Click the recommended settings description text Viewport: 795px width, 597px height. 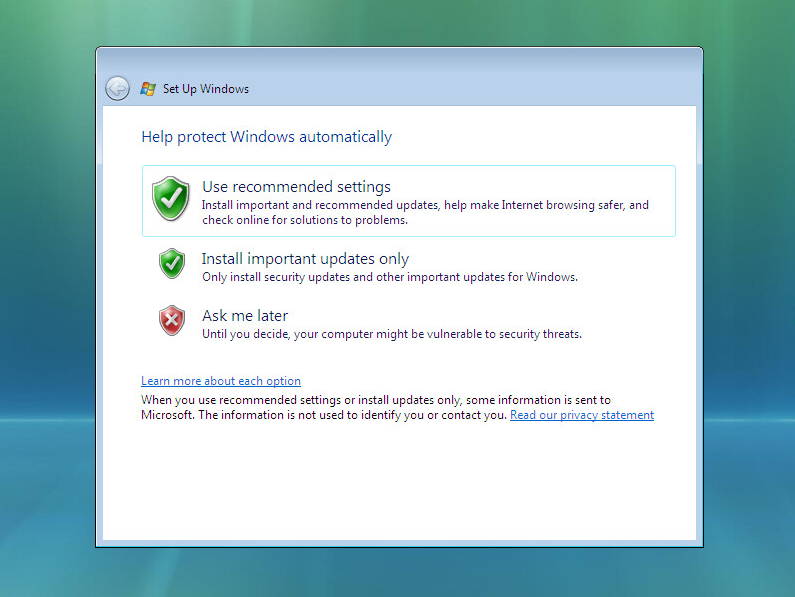pos(425,212)
